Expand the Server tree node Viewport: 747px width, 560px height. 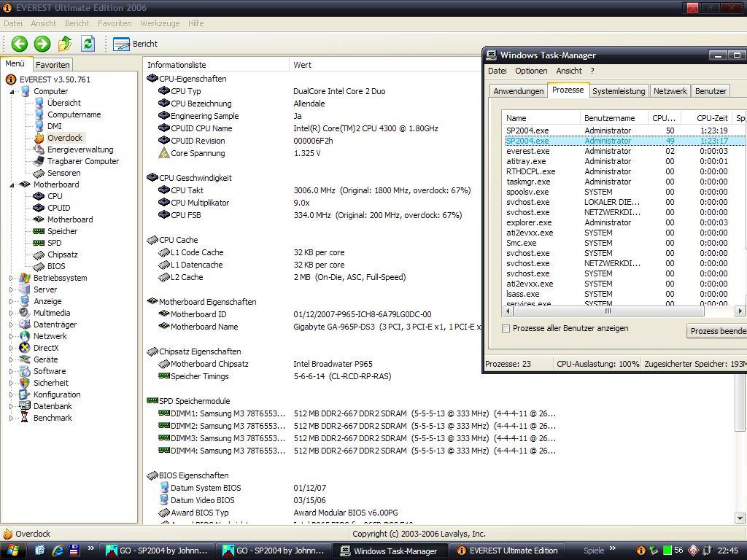[x=12, y=289]
